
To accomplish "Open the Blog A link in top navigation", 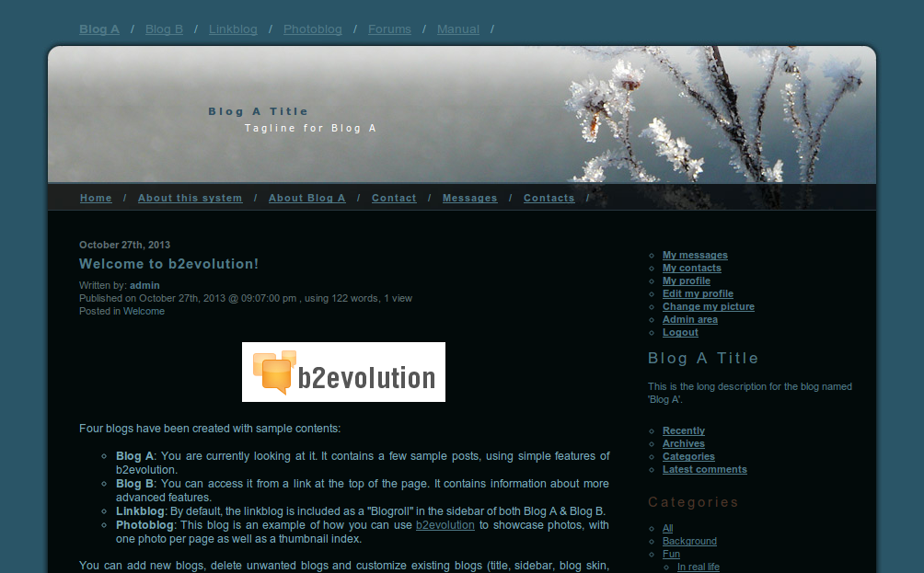I will pos(99,29).
